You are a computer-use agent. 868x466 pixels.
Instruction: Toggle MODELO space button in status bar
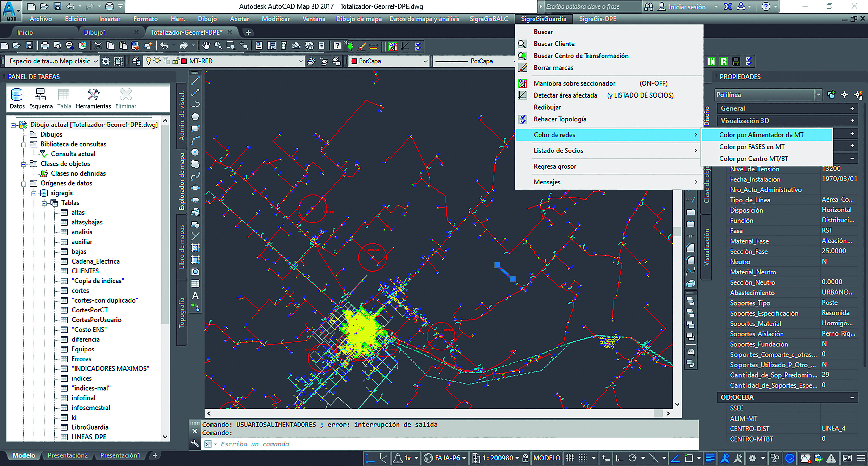[x=546, y=458]
